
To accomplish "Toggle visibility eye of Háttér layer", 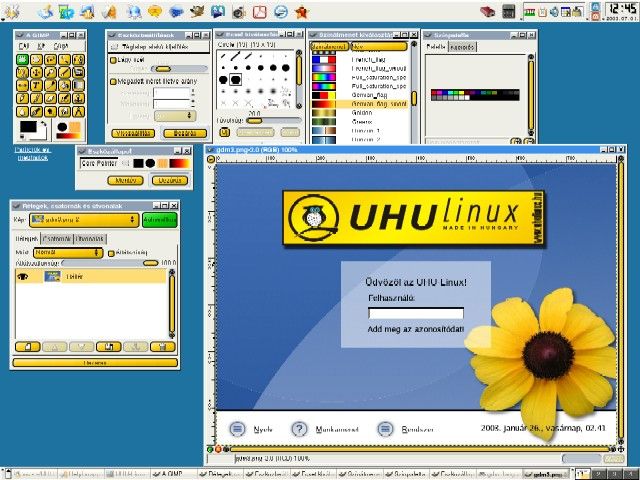I will tap(22, 275).
